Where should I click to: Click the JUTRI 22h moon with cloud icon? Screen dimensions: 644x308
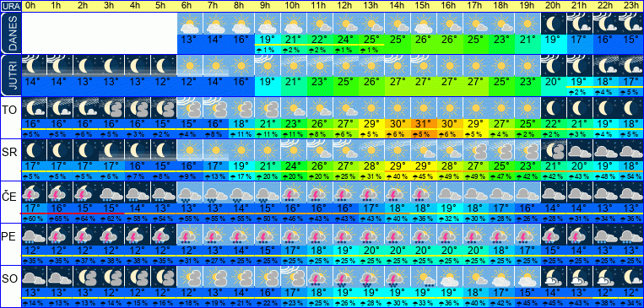[x=605, y=66]
